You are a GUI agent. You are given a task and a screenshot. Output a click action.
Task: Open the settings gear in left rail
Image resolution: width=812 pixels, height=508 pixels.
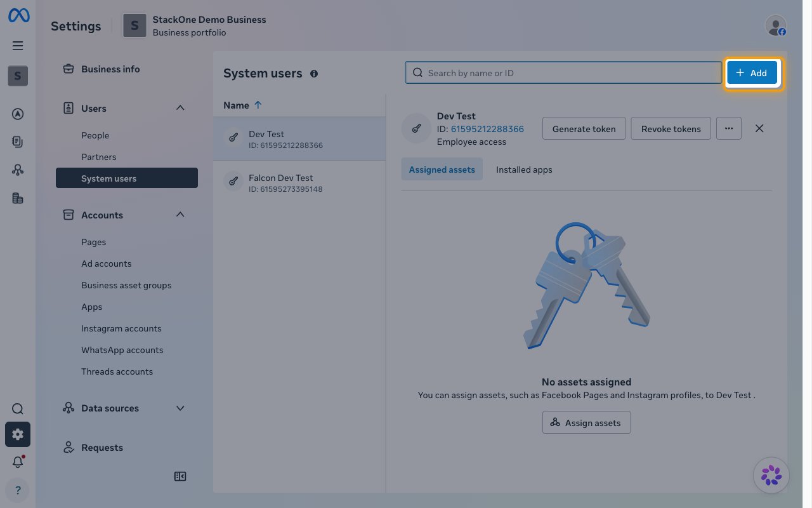[18, 434]
